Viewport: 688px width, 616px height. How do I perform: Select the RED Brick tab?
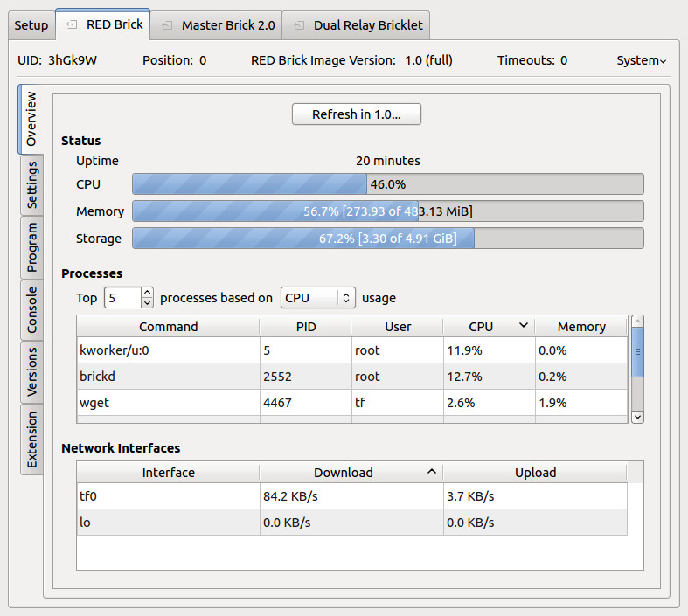pyautogui.click(x=103, y=24)
